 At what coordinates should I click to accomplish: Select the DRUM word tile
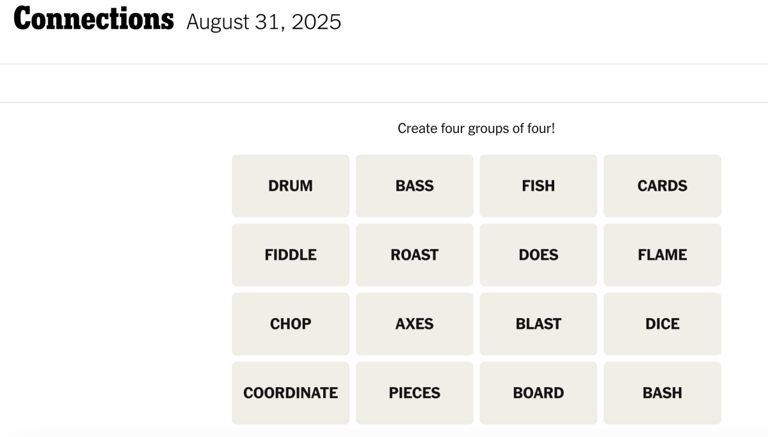[x=290, y=186]
